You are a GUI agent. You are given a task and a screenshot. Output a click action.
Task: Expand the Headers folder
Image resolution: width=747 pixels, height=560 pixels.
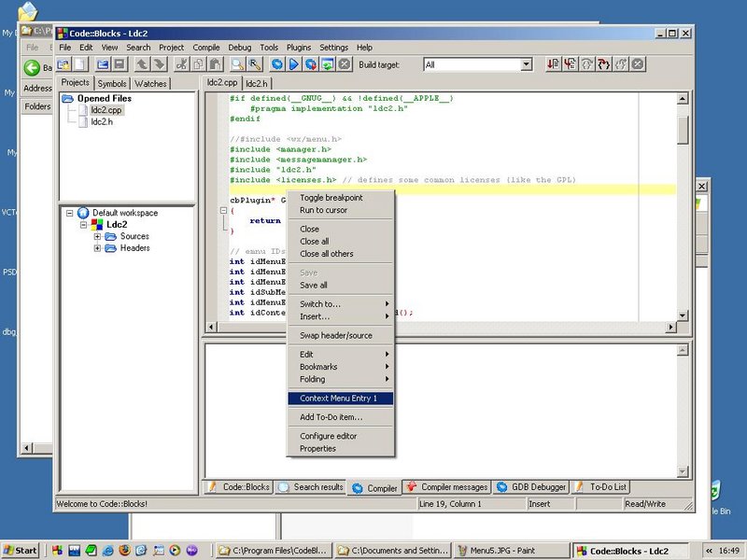pos(97,248)
